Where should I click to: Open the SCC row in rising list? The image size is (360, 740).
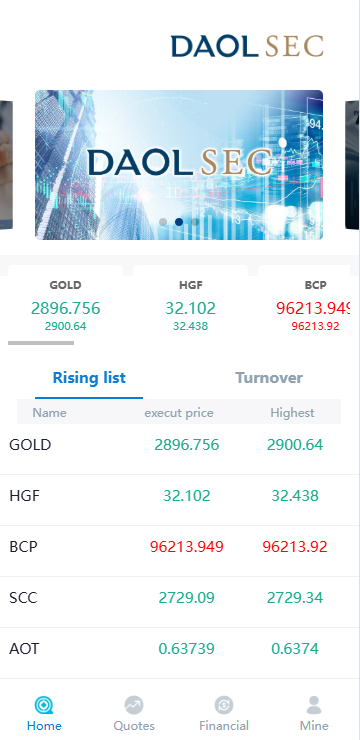[x=180, y=598]
